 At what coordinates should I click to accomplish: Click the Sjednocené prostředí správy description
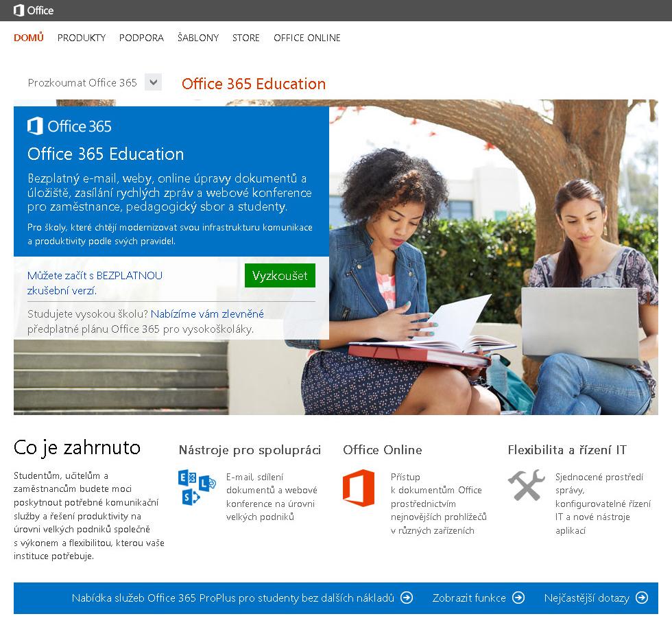pos(603,504)
